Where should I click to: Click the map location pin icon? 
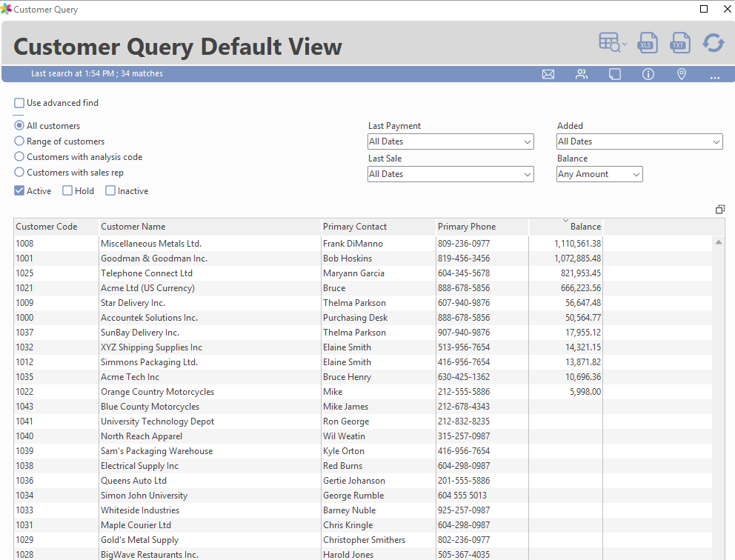tap(682, 74)
